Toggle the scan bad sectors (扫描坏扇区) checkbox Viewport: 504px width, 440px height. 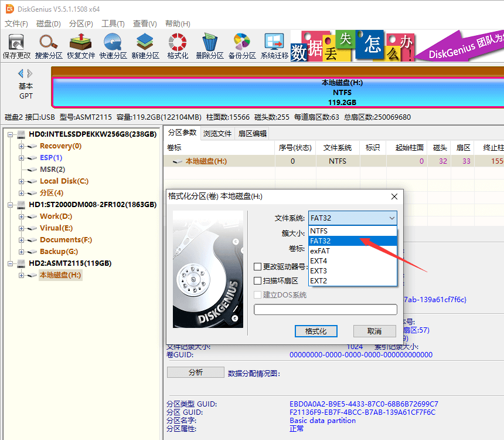258,281
